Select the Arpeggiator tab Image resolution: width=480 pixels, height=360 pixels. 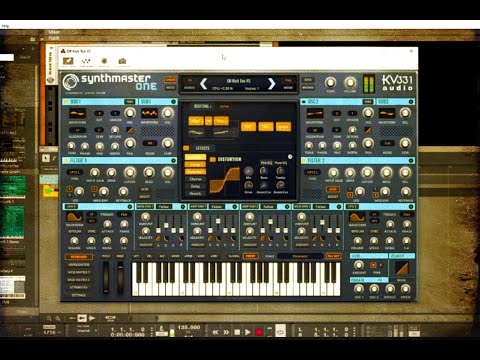click(x=79, y=265)
